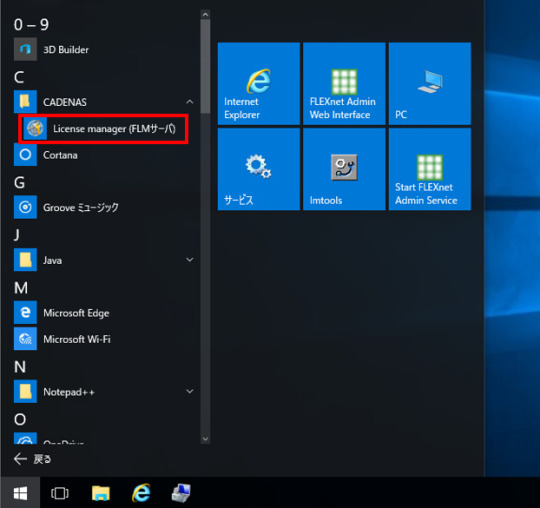
Task: Click the 戻る back button
Action: (x=32, y=459)
